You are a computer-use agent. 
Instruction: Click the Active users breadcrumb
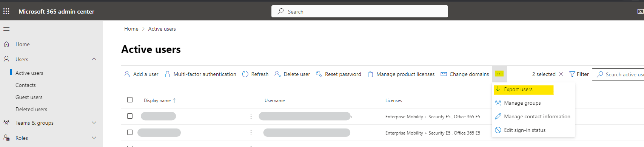point(162,29)
